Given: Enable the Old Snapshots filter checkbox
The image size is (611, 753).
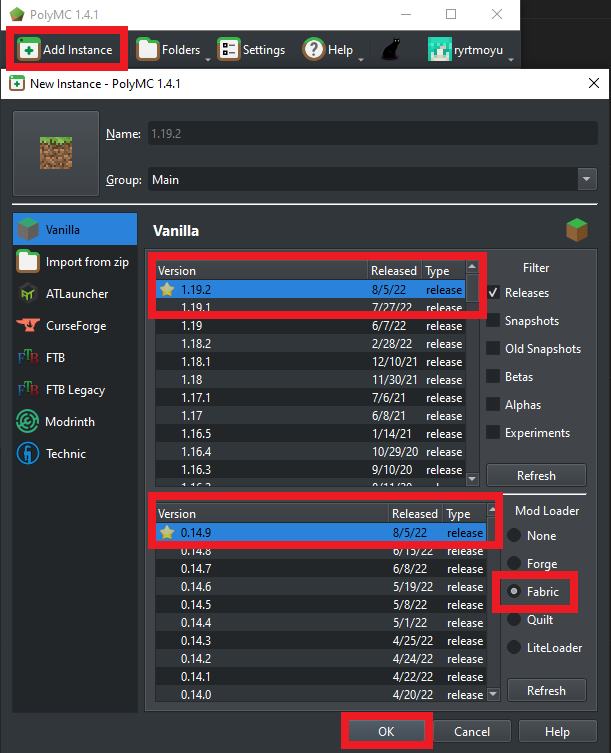Looking at the screenshot, I should coord(493,348).
